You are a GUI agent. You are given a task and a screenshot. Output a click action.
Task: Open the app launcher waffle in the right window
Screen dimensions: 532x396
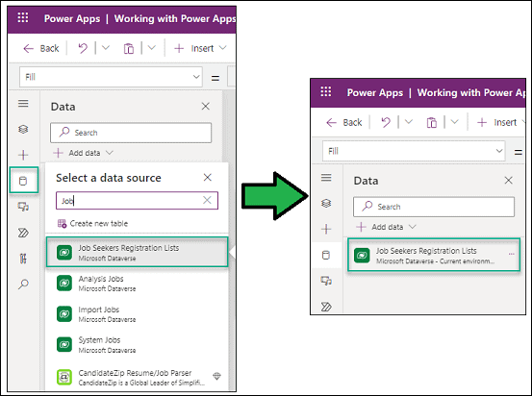pos(326,91)
